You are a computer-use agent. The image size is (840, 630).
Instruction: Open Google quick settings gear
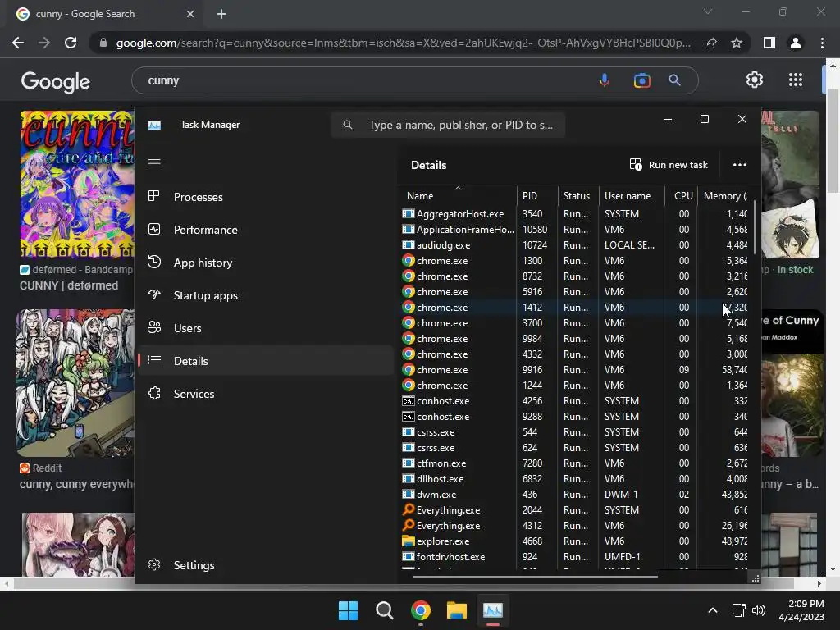(x=755, y=80)
